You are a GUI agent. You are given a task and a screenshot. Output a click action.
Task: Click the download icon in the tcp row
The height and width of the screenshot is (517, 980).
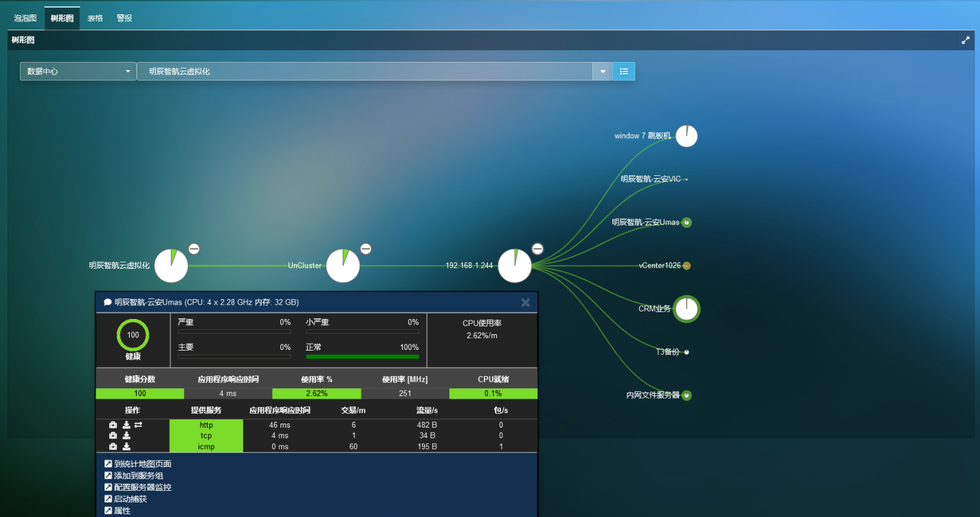tap(126, 435)
